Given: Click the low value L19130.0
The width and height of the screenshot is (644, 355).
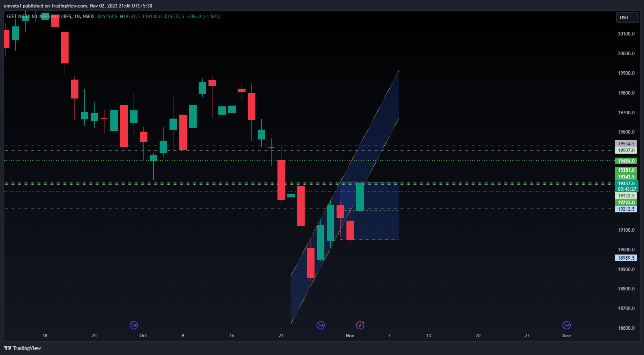Looking at the screenshot, I should coord(152,17).
